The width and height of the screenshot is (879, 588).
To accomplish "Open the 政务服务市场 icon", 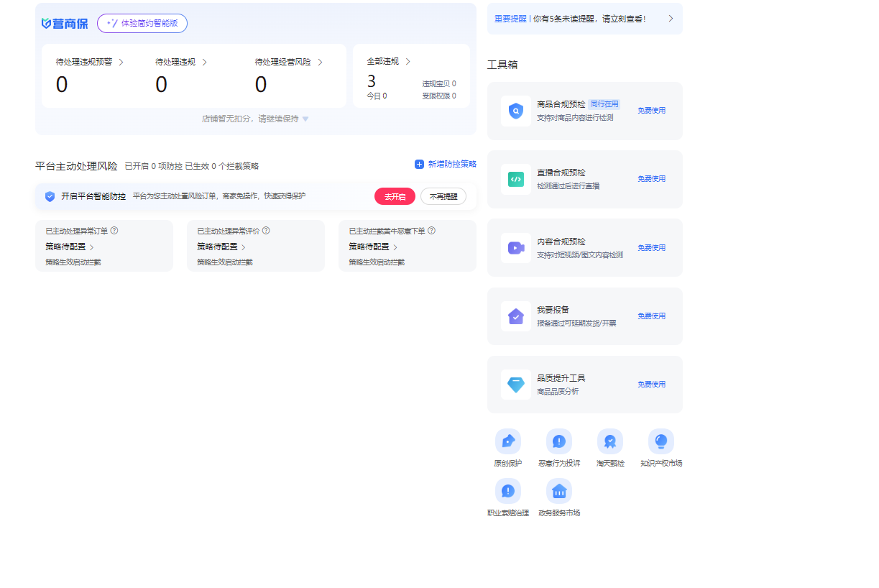I will (558, 491).
